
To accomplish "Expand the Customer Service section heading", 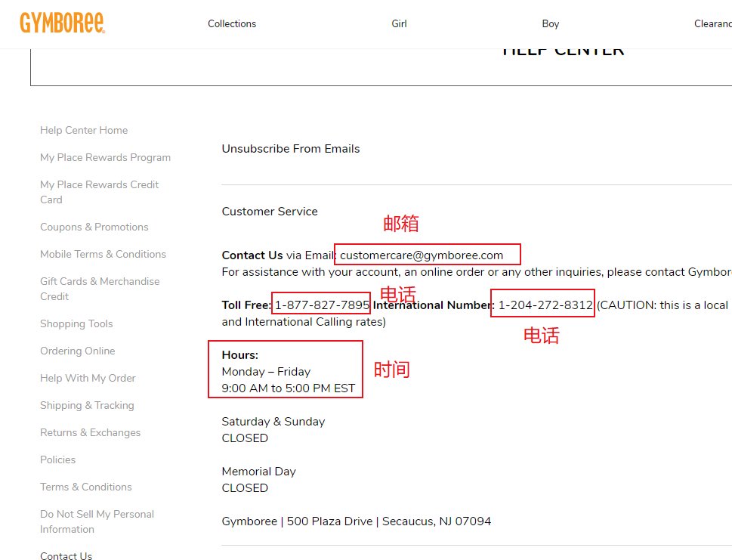I will tap(270, 211).
